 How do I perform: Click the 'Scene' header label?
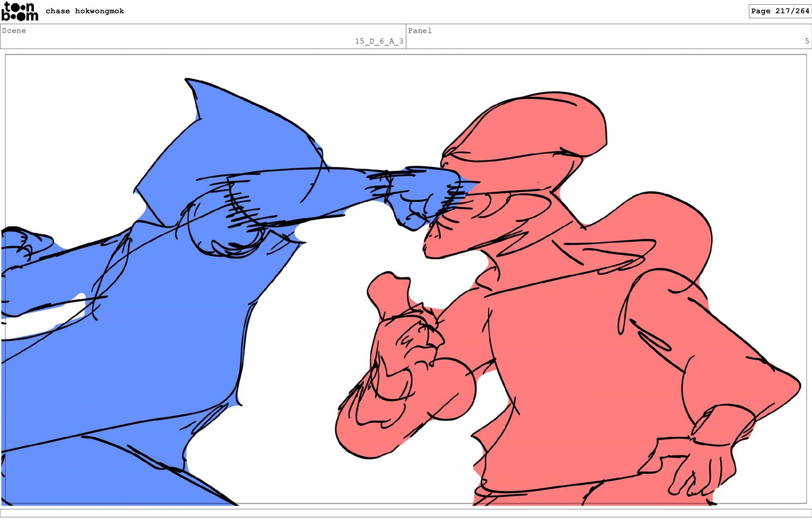click(14, 30)
